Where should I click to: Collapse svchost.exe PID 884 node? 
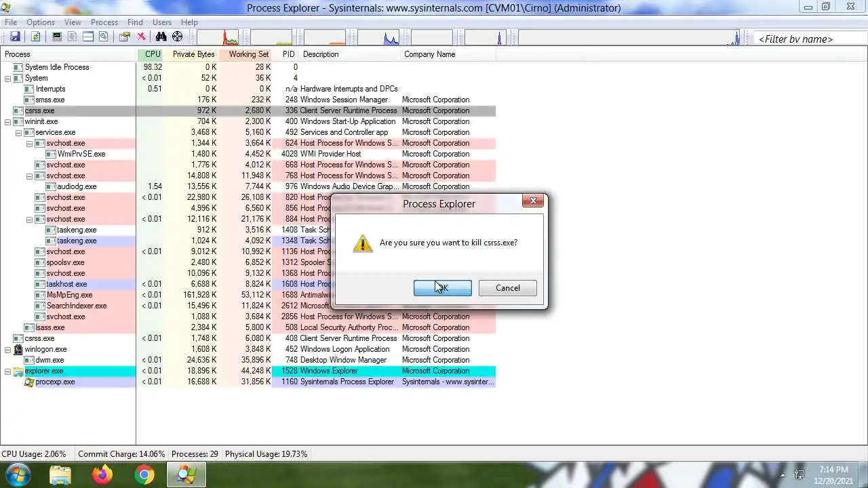click(29, 219)
